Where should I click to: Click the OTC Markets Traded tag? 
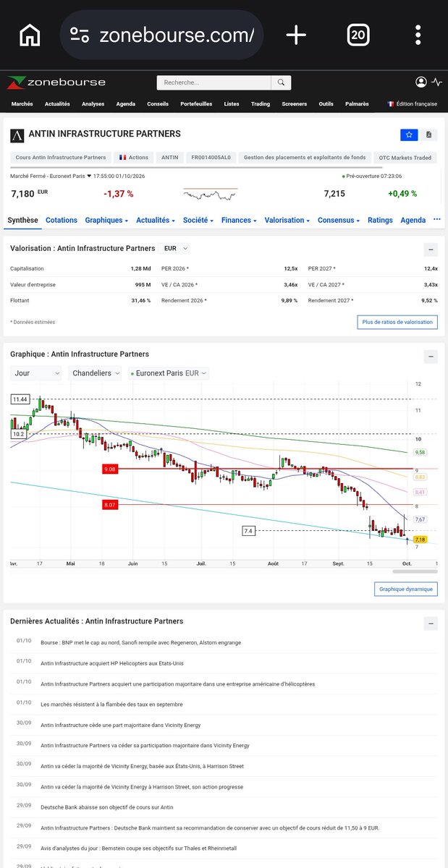[x=405, y=157]
